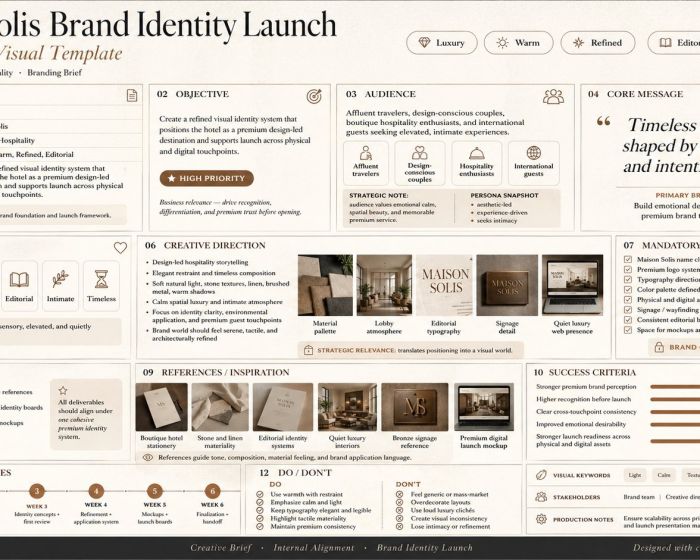Click the Quiet luxury web presence thumbnail
700x560 pixels.
pyautogui.click(x=572, y=285)
